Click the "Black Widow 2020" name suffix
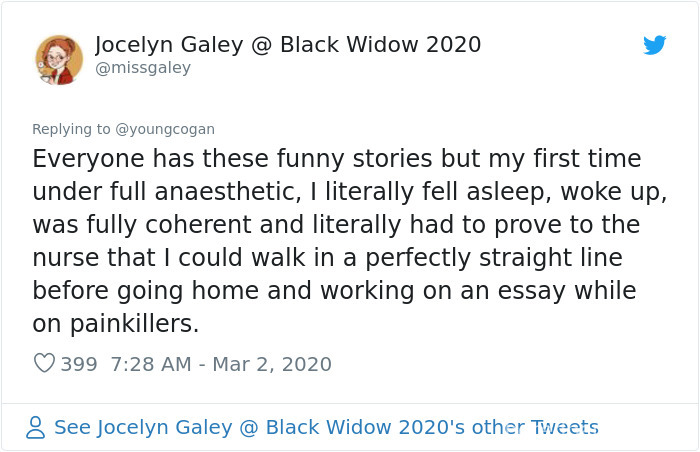The height and width of the screenshot is (452, 700). pos(381,45)
